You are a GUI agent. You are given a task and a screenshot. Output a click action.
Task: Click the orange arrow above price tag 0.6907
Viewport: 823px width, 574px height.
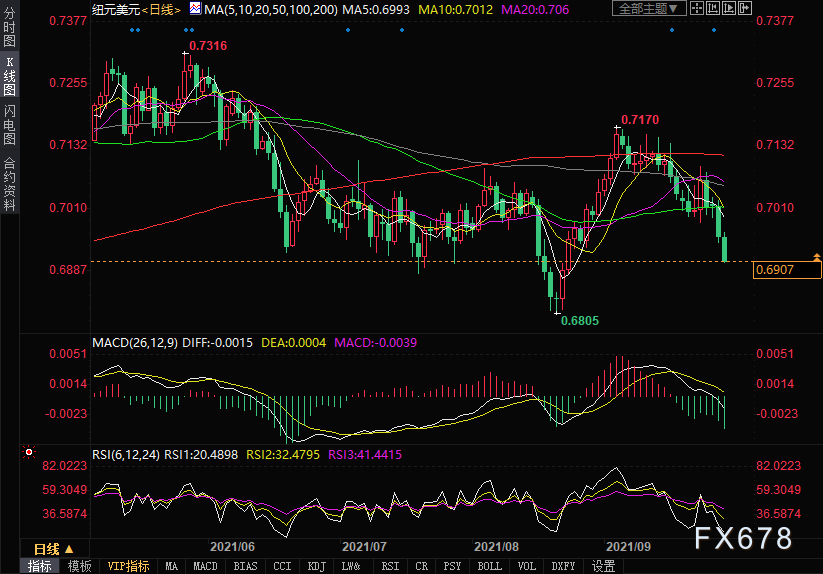817,257
